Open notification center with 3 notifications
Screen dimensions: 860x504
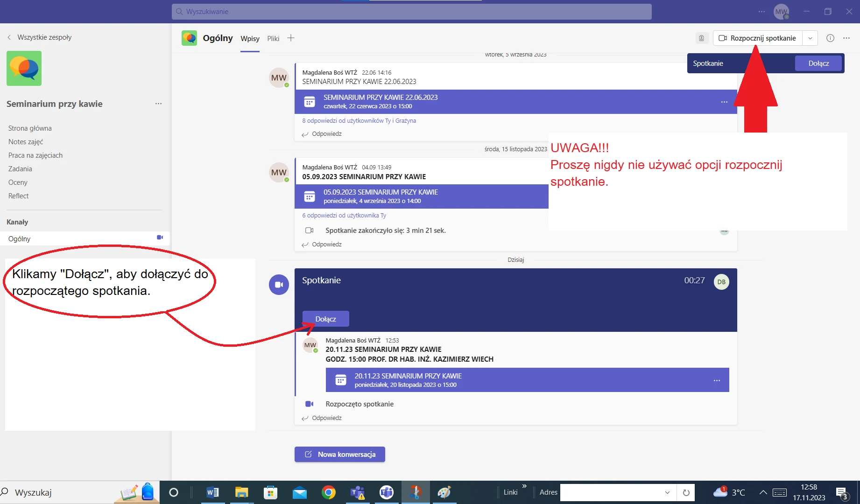pos(842,493)
